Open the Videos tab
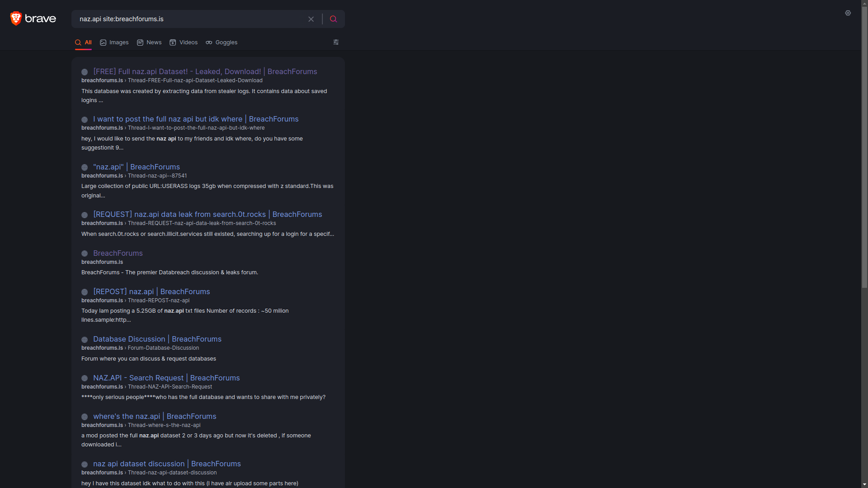868x488 pixels. pos(184,42)
